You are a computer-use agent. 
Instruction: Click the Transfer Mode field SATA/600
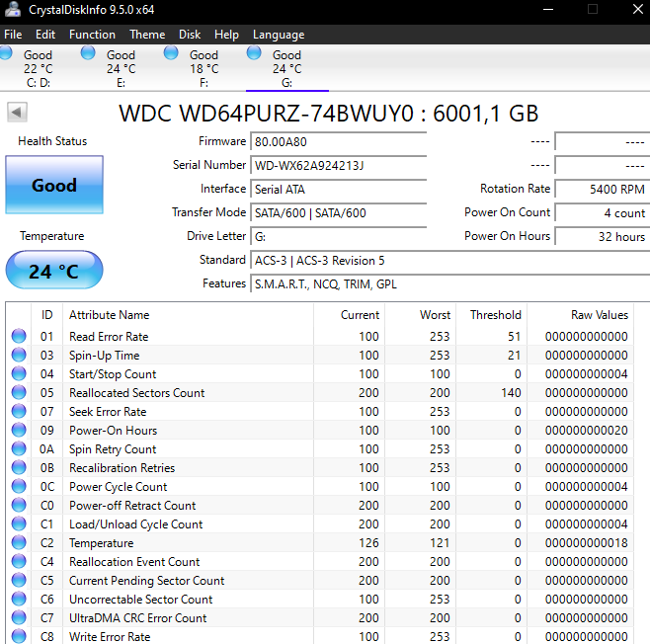tap(338, 212)
